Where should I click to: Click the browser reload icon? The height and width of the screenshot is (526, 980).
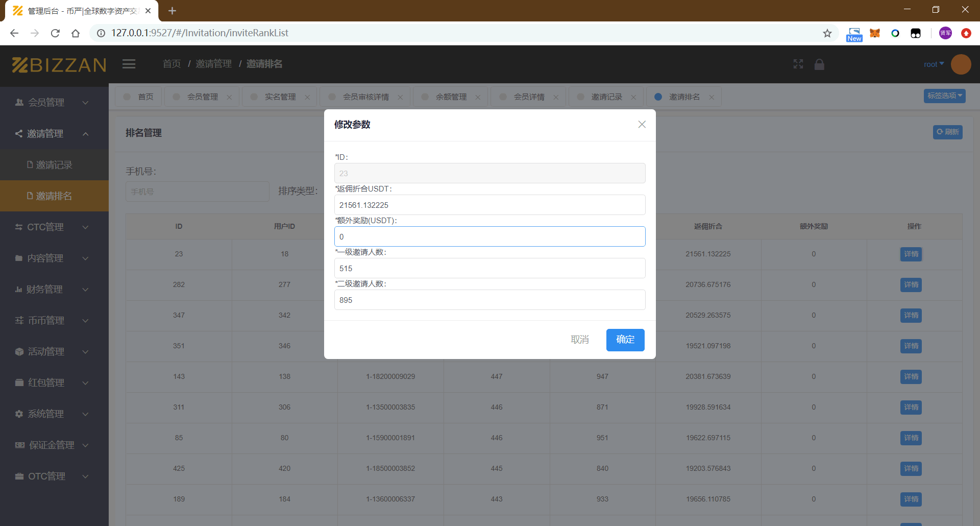[55, 33]
